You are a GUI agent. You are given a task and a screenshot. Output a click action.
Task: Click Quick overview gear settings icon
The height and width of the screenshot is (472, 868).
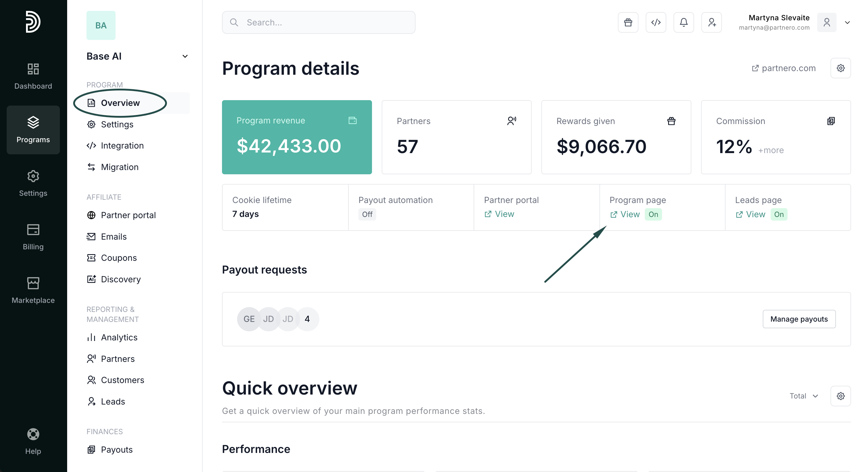840,396
